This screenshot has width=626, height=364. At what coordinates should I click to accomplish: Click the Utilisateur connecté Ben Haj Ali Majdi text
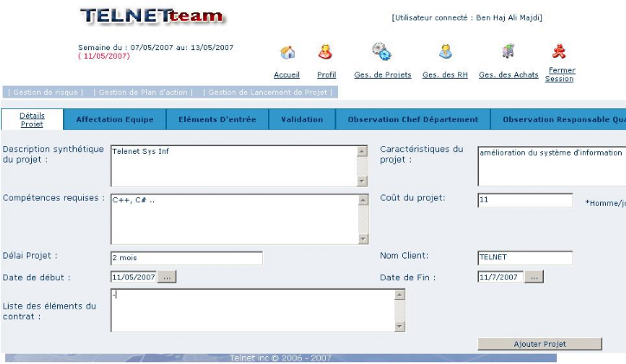(467, 17)
